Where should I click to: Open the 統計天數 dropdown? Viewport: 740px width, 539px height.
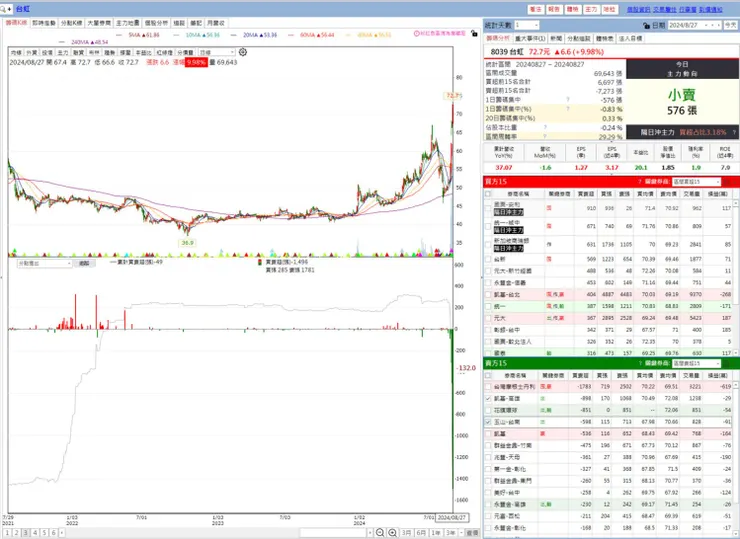tap(536, 25)
